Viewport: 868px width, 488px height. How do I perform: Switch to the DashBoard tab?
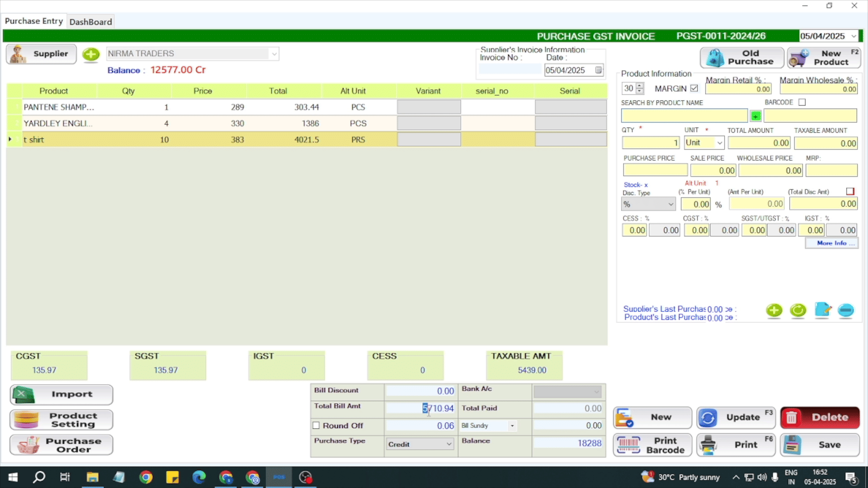[90, 22]
